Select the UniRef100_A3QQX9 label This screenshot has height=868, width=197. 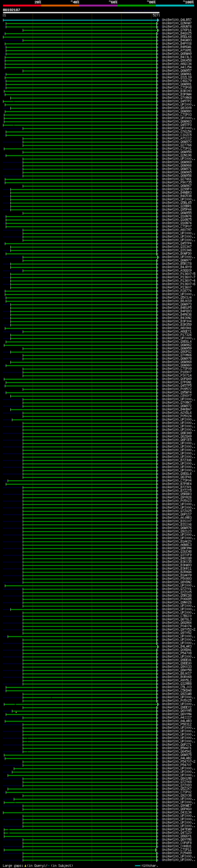tap(177, 270)
